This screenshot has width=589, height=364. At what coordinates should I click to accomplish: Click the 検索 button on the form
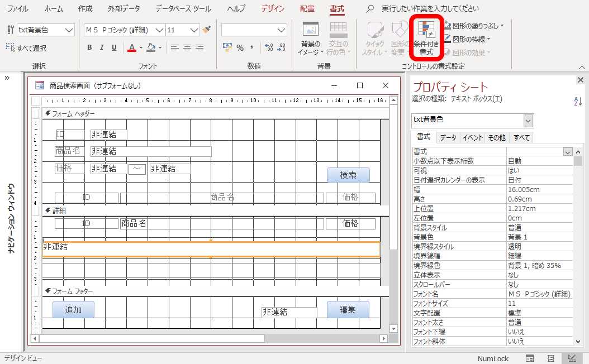point(348,175)
